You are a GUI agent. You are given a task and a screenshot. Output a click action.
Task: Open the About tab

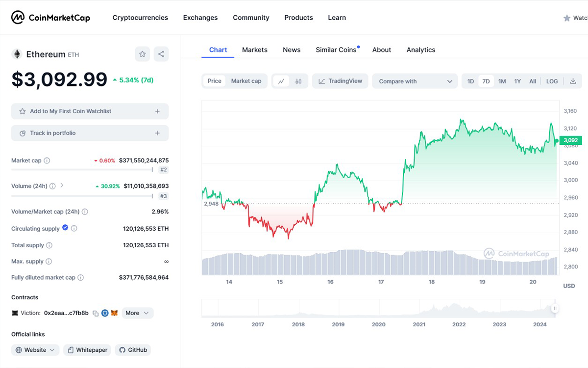pos(382,50)
